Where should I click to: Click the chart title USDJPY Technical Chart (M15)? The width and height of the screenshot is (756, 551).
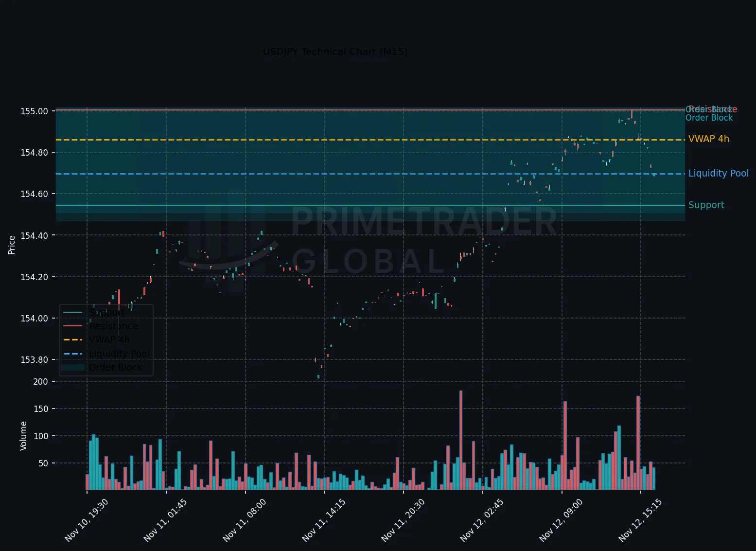[x=335, y=52]
